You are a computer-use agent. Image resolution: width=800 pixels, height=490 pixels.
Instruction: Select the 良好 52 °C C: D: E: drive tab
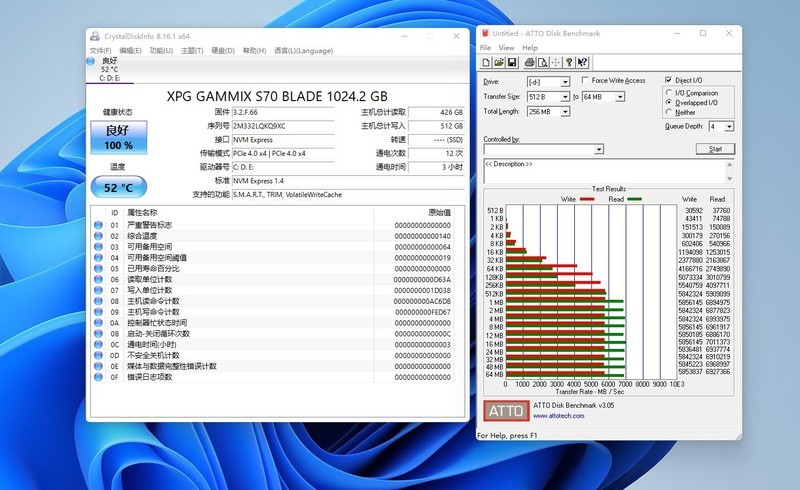(110, 69)
